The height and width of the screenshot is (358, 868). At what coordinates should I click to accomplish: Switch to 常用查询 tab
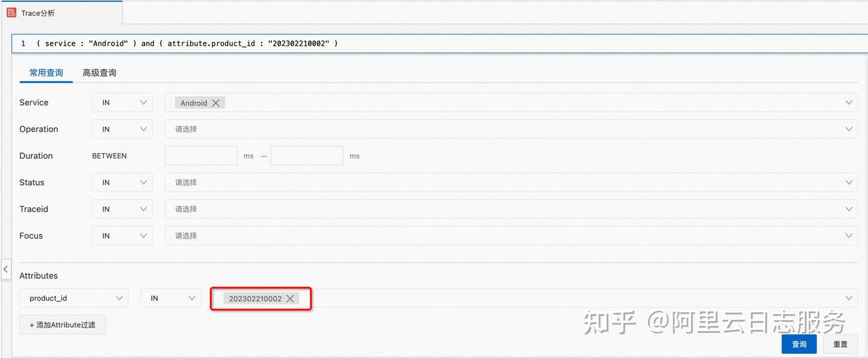[x=46, y=73]
